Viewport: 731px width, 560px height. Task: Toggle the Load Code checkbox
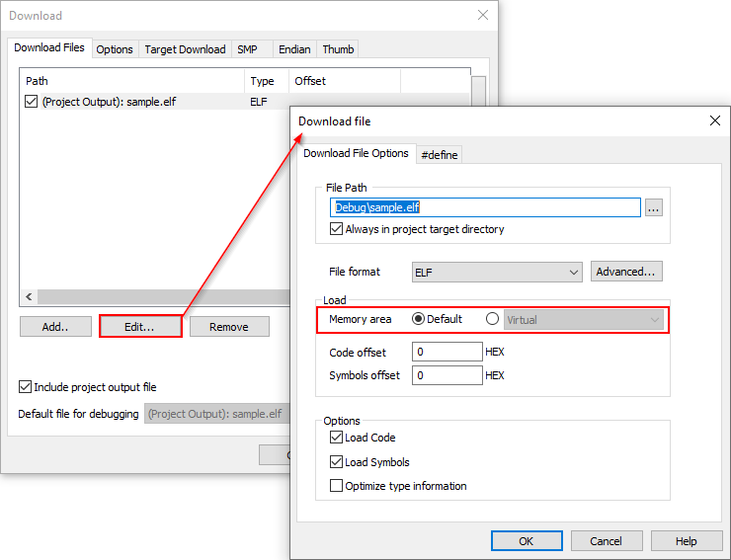pos(337,438)
